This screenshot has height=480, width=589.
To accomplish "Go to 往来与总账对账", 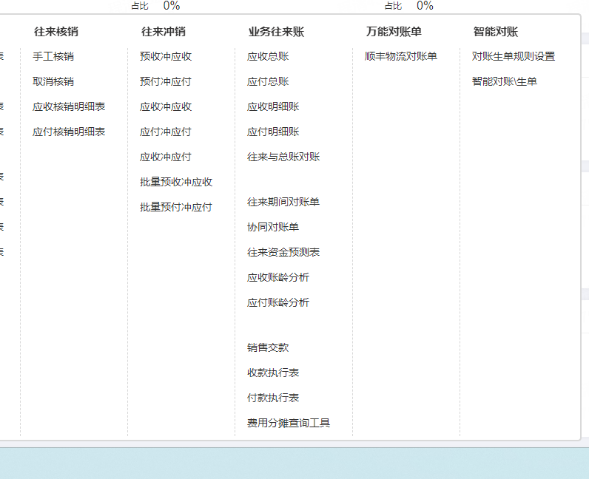I will click(x=284, y=157).
